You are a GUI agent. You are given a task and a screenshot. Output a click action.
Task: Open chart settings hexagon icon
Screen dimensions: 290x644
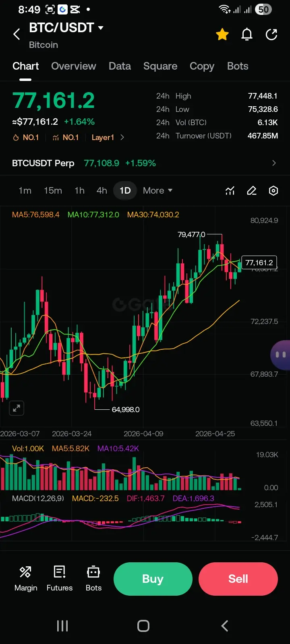pos(273,190)
